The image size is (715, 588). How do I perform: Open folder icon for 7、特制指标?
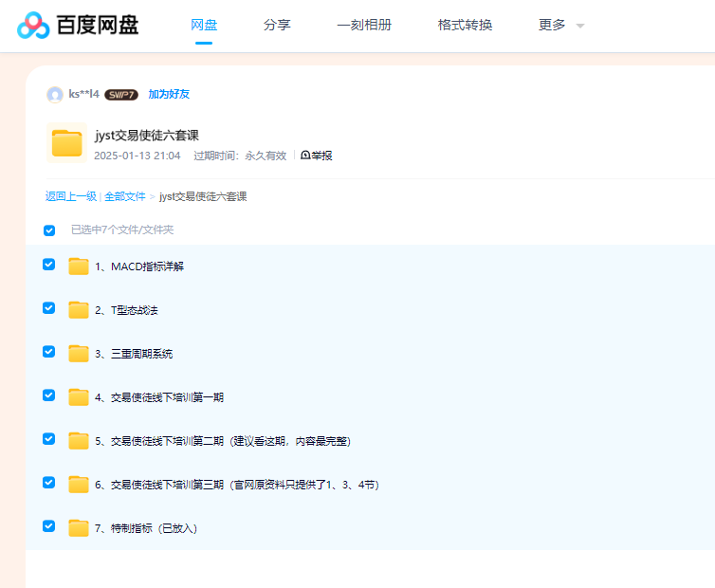click(x=79, y=528)
